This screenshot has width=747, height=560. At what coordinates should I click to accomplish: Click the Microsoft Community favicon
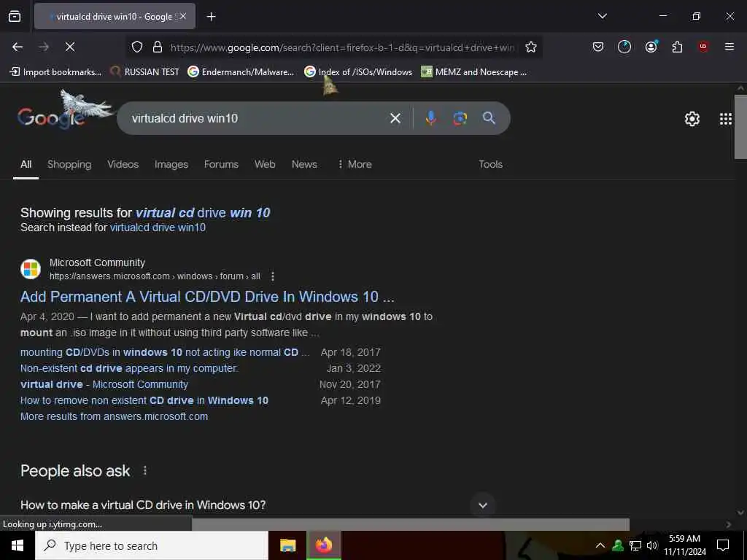31,269
